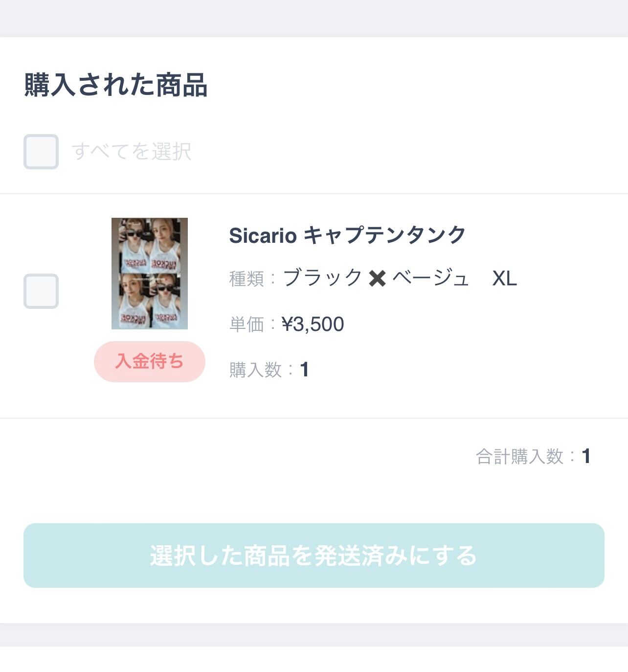Click the 種類 label
This screenshot has height=672, width=628.
pos(247,279)
